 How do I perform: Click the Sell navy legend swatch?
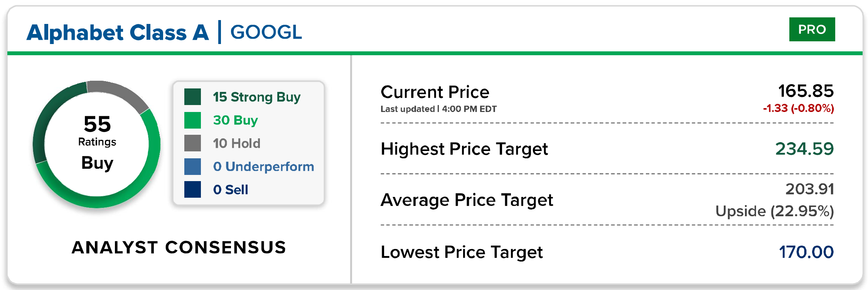(x=192, y=190)
